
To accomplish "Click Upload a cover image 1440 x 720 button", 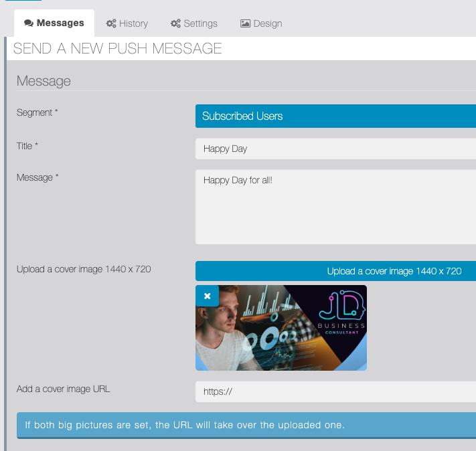I will [336, 271].
